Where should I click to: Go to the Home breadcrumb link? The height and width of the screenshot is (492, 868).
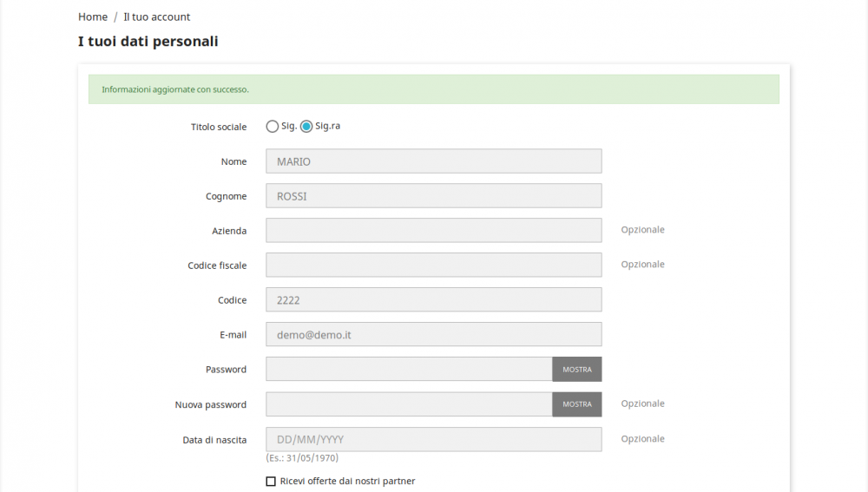(x=93, y=17)
